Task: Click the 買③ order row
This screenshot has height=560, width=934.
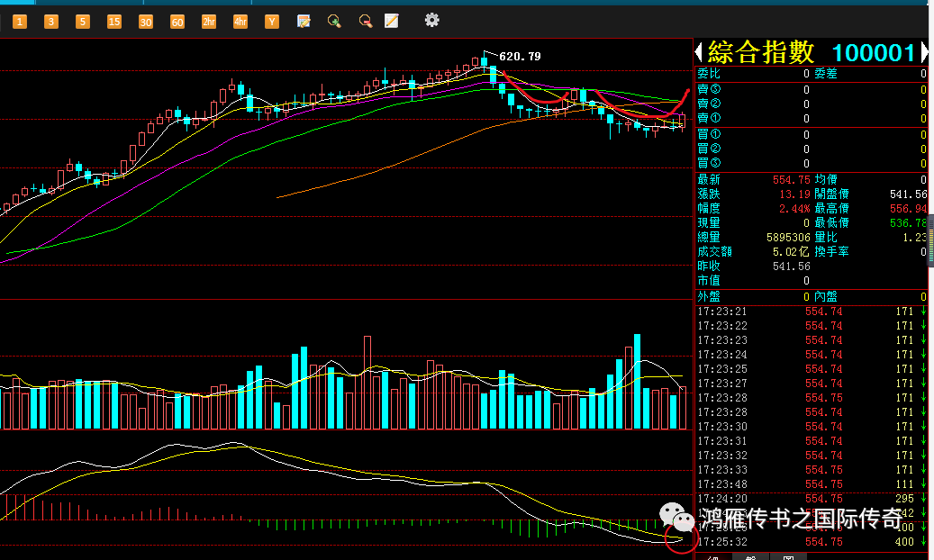Action: (x=812, y=163)
